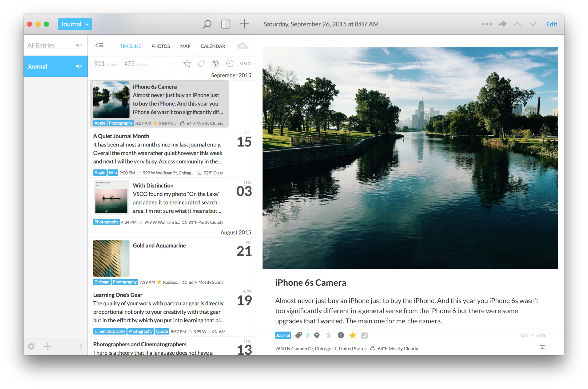Open the Gold and Aquamarine entry thumbnail
Image resolution: width=588 pixels, height=389 pixels.
(111, 258)
